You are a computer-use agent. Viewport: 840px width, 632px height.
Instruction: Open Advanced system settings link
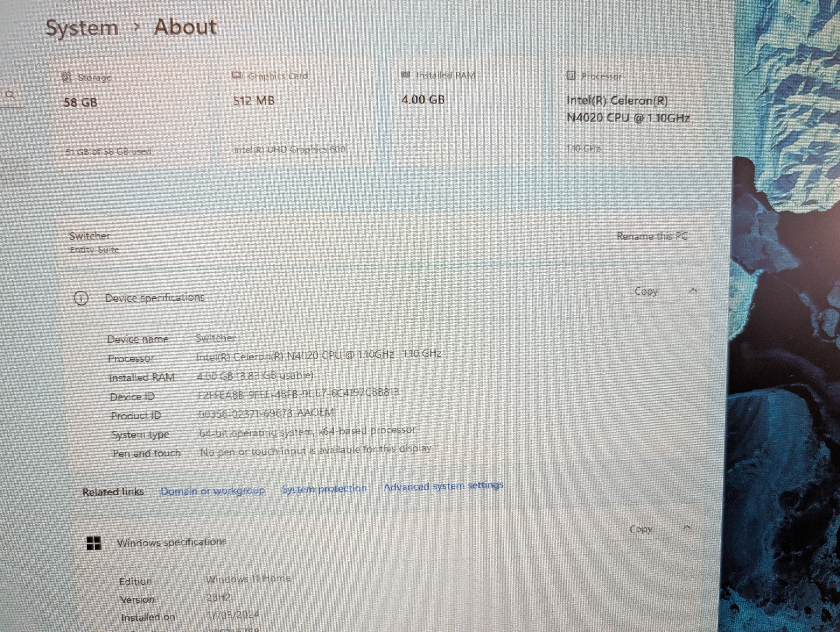443,486
